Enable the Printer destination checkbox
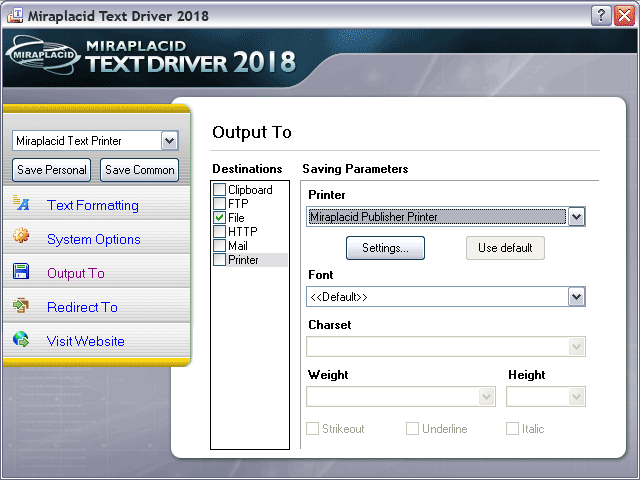 (220, 260)
